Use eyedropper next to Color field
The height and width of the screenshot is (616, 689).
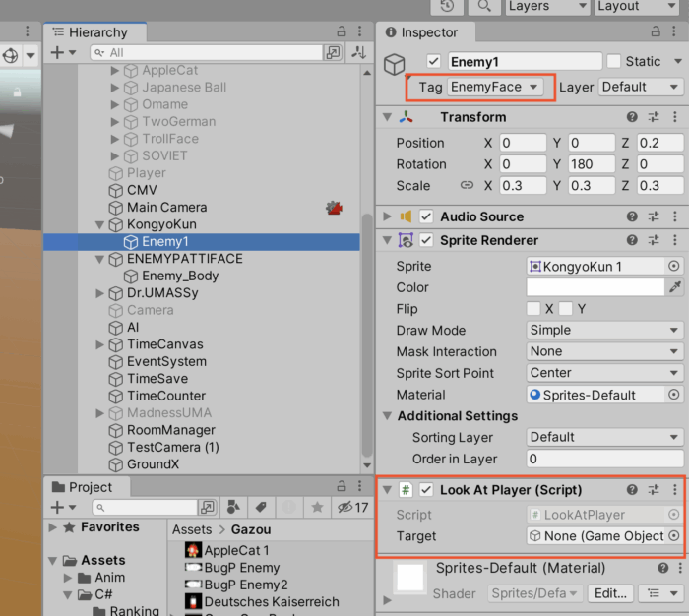[x=675, y=287]
